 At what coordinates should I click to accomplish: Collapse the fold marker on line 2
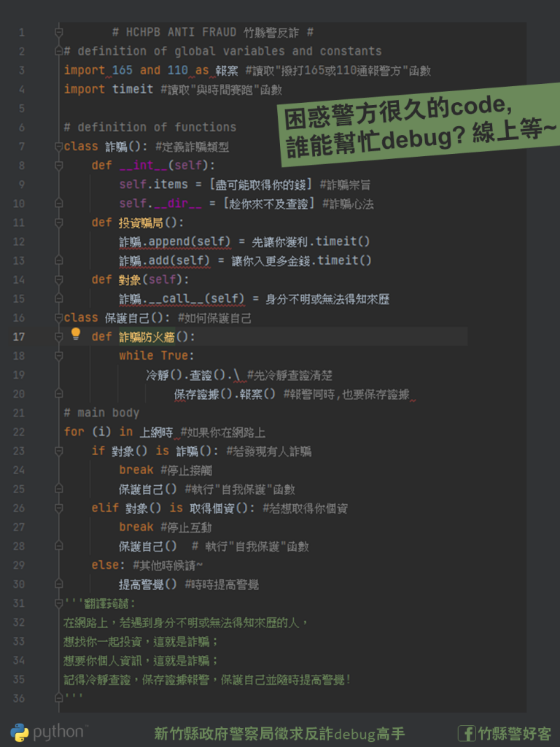59,51
